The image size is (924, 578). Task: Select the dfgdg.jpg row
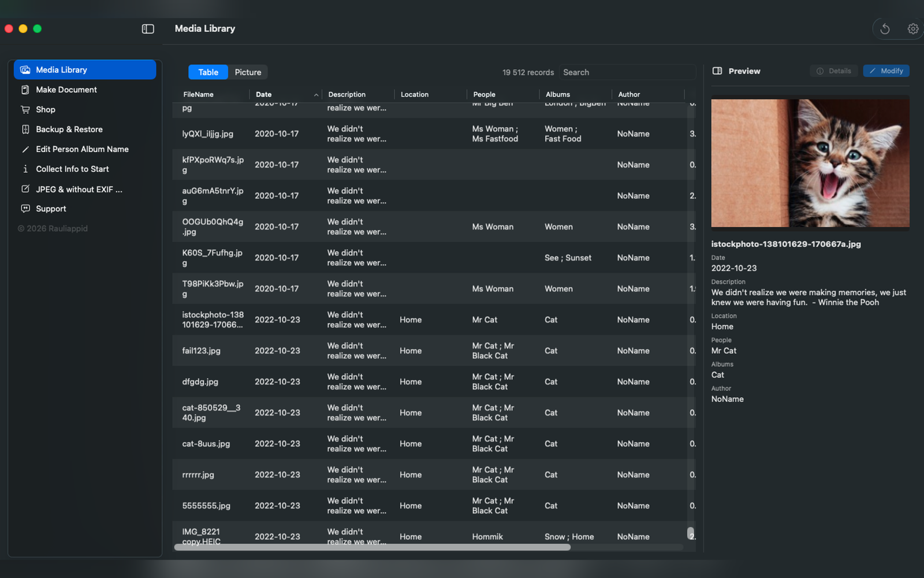point(434,381)
